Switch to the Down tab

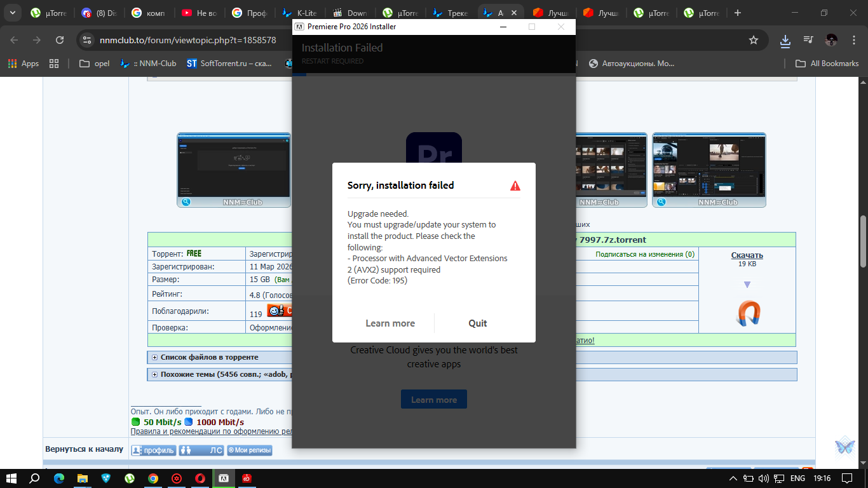(350, 13)
